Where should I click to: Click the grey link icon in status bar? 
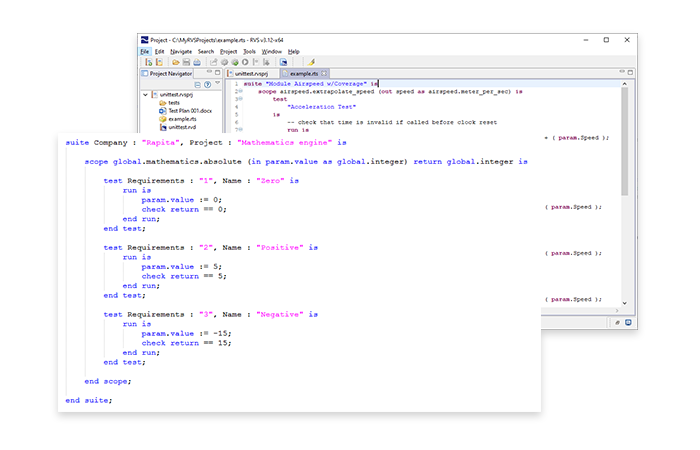coord(617,322)
